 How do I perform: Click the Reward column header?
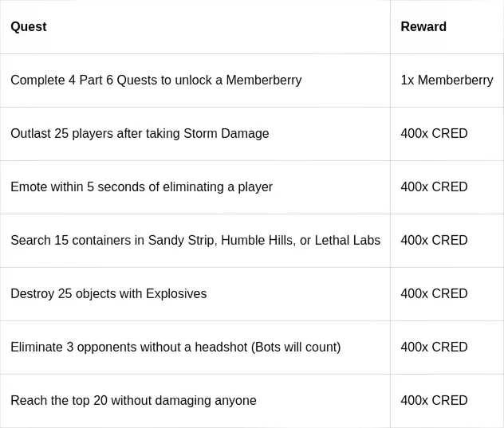[x=423, y=27]
